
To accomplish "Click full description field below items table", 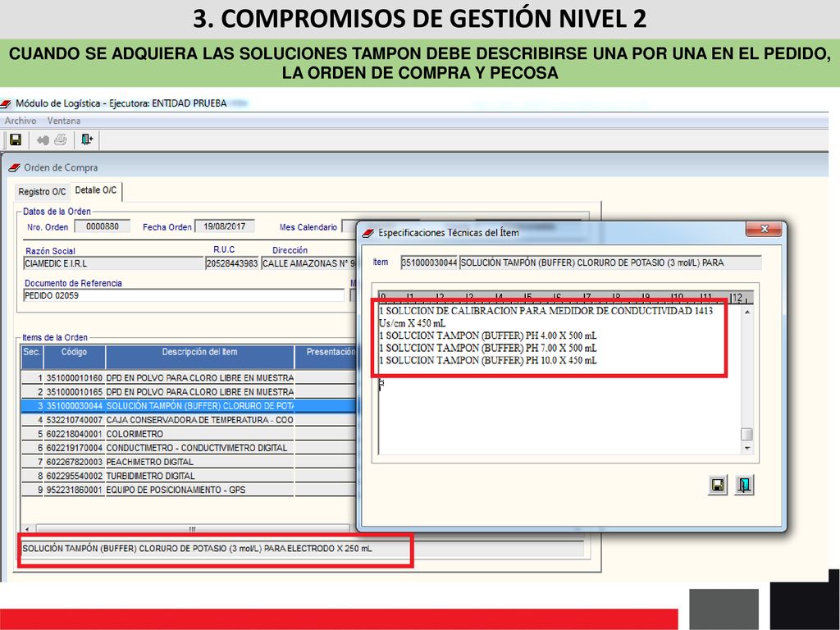I will click(x=303, y=549).
